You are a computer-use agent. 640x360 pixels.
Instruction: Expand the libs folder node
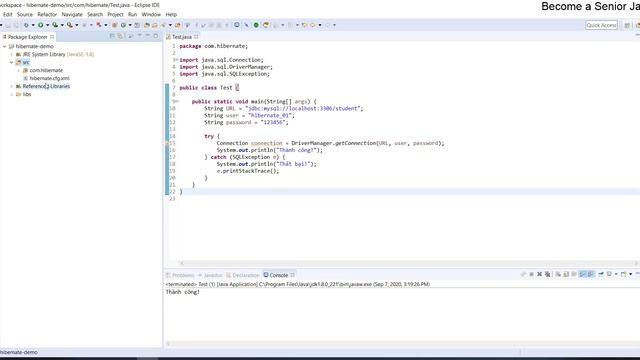tap(11, 94)
